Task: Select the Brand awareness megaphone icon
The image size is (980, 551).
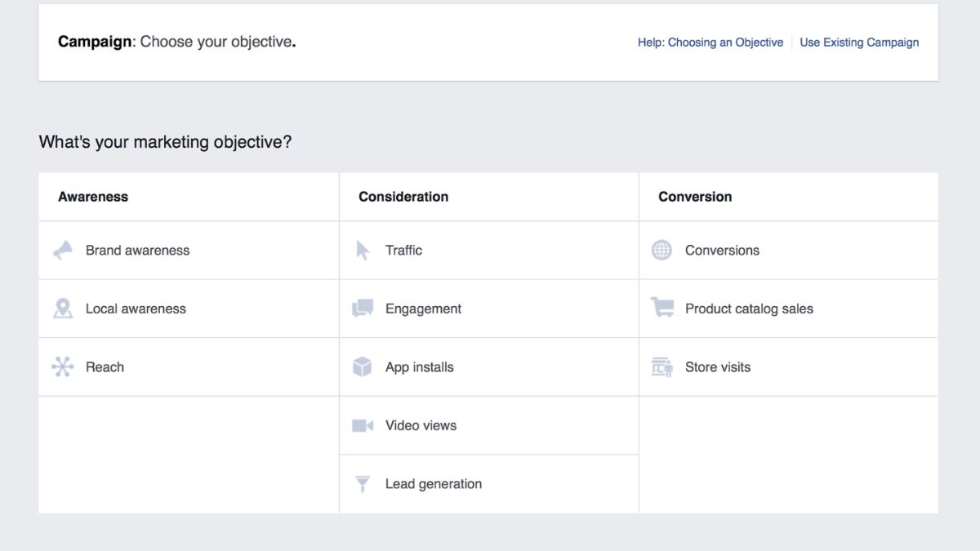Action: click(x=65, y=250)
